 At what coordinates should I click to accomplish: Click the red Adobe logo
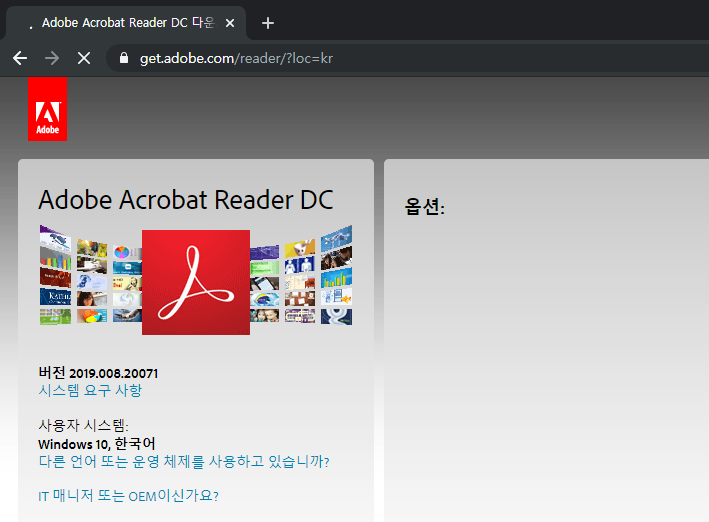click(x=47, y=109)
